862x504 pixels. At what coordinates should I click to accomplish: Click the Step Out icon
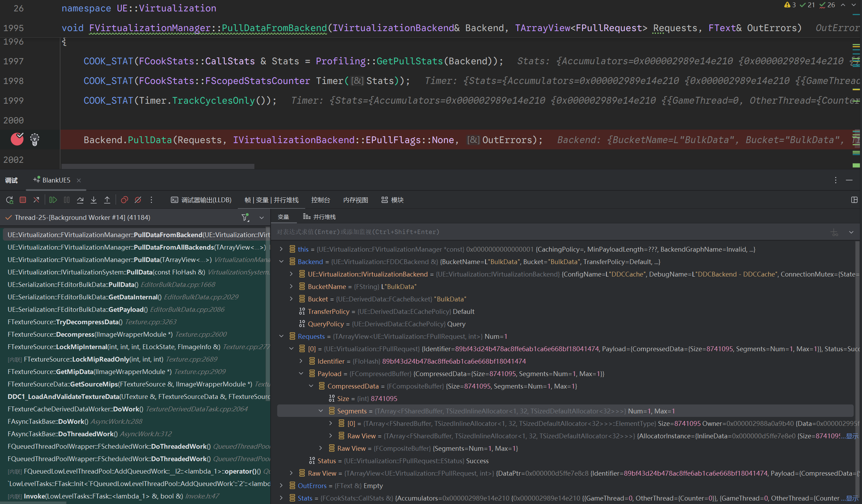(x=107, y=200)
